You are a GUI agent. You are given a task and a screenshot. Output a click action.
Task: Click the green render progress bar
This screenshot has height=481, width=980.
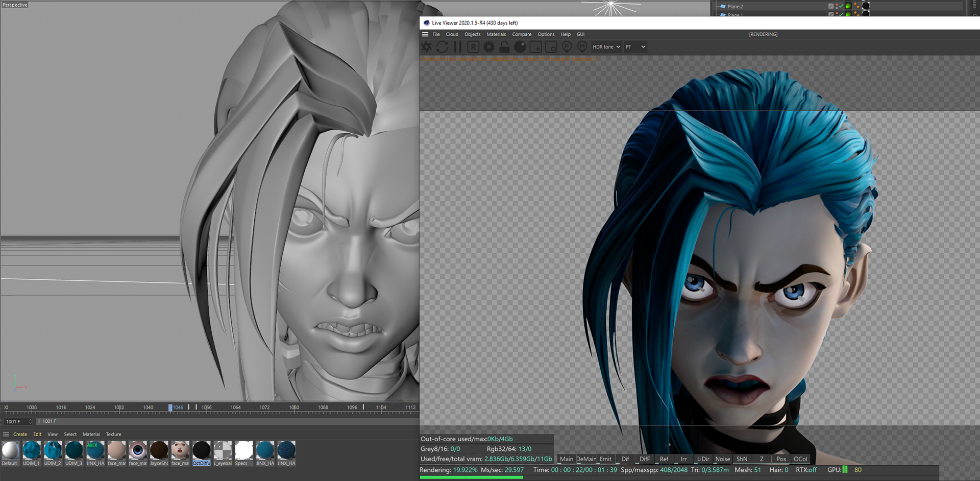click(472, 477)
